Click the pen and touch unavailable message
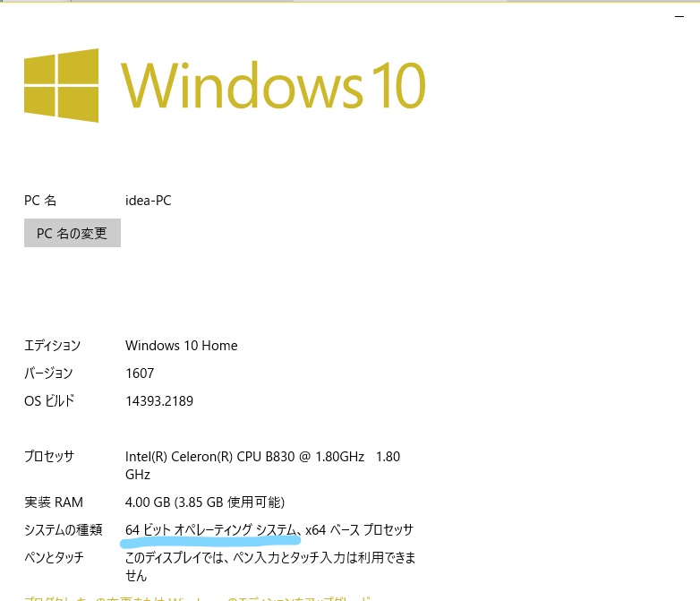700x601 pixels. [270, 566]
